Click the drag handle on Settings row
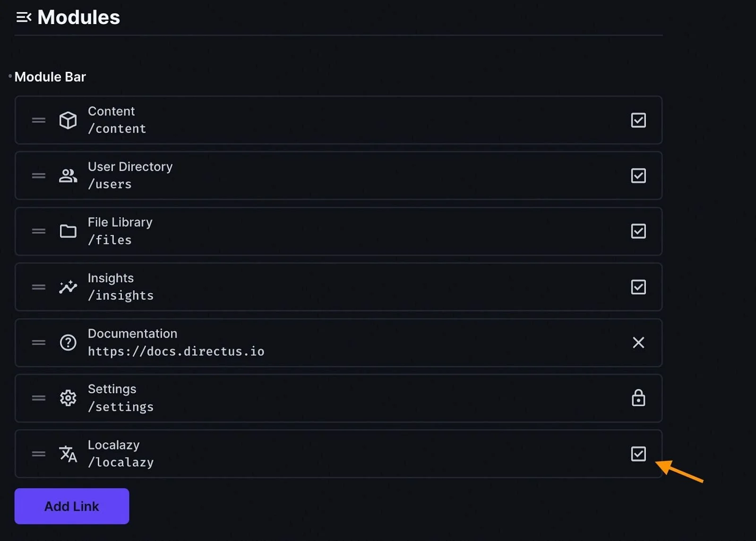The height and width of the screenshot is (541, 756). point(39,398)
